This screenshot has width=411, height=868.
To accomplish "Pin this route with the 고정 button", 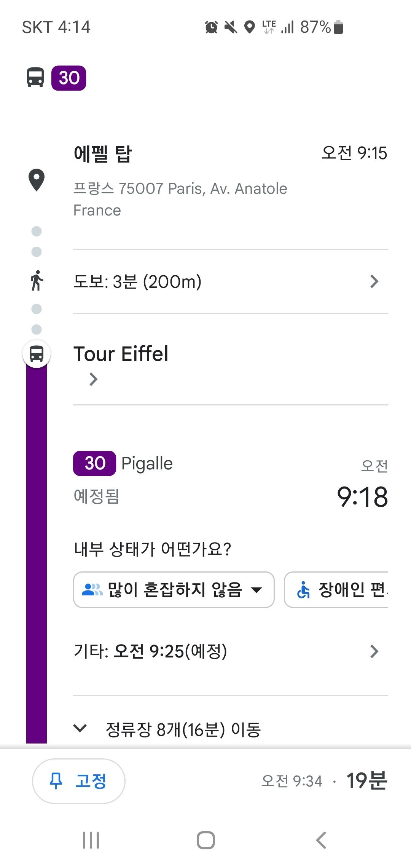I will tap(79, 781).
